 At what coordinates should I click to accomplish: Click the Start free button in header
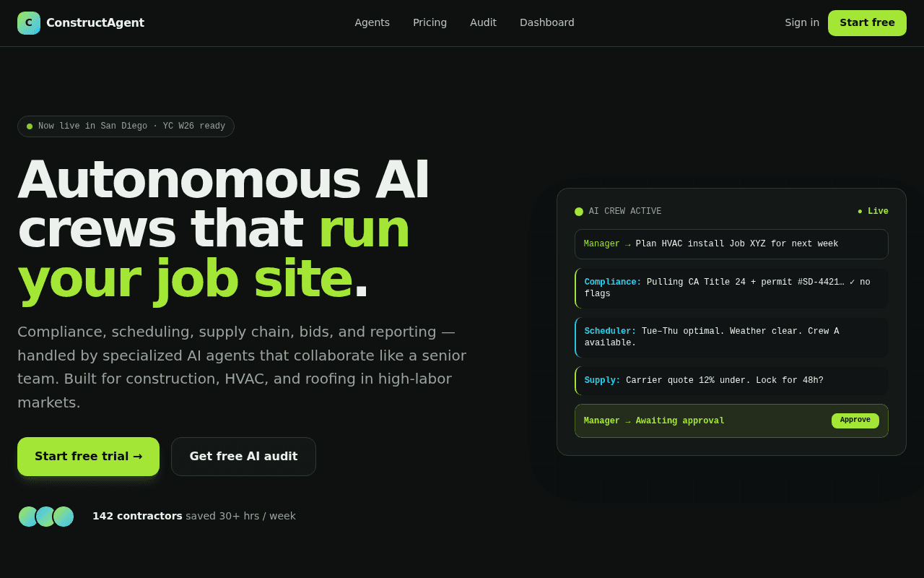[x=867, y=23]
